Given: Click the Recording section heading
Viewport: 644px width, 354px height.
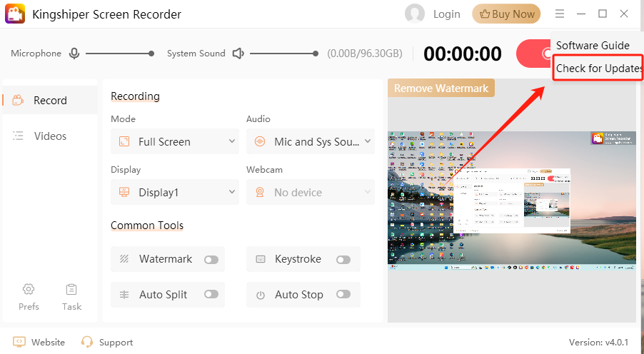Looking at the screenshot, I should click(135, 96).
